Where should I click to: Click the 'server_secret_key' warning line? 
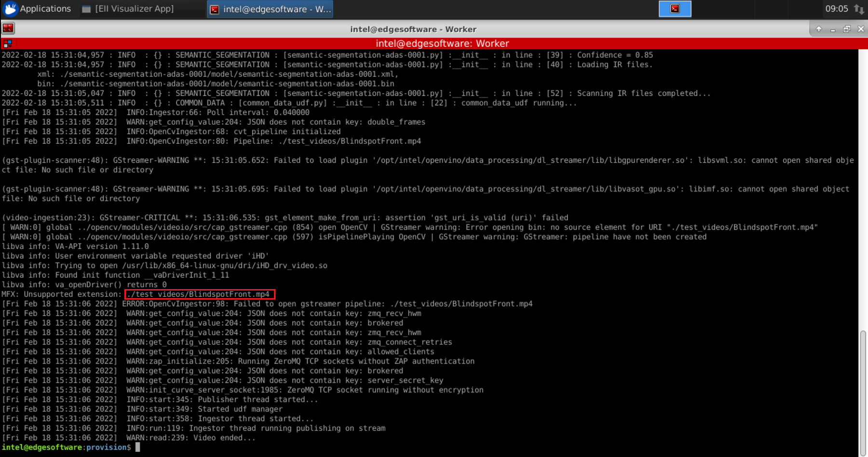tap(222, 380)
